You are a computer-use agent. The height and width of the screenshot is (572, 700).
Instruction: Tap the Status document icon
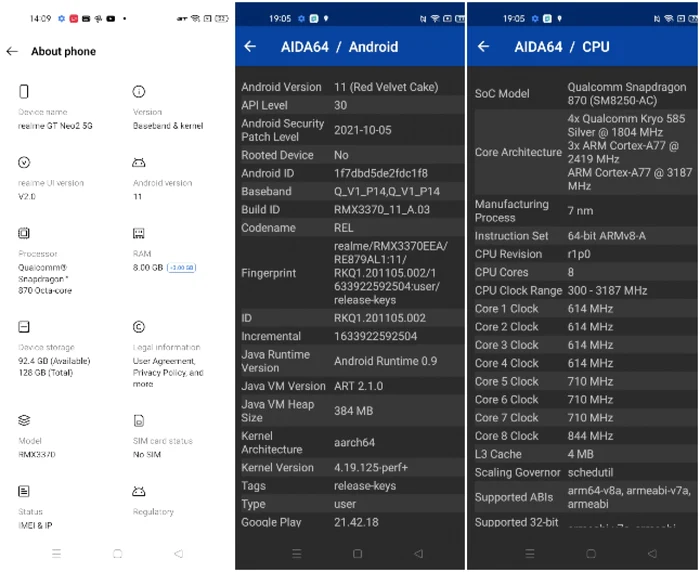[24, 492]
